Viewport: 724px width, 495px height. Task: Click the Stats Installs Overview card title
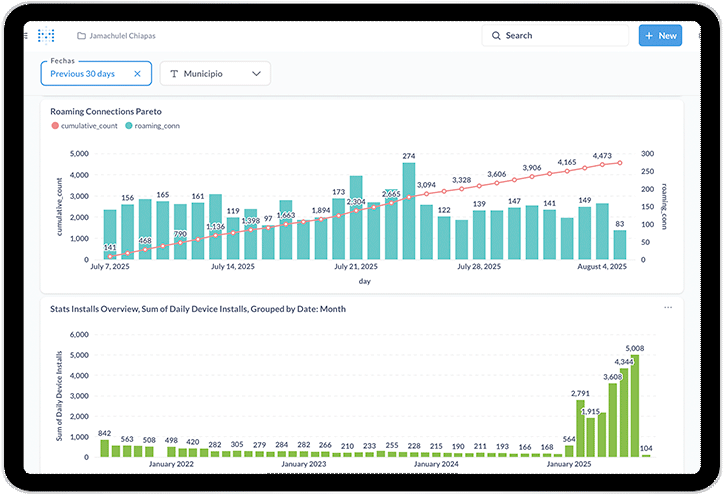(198, 309)
